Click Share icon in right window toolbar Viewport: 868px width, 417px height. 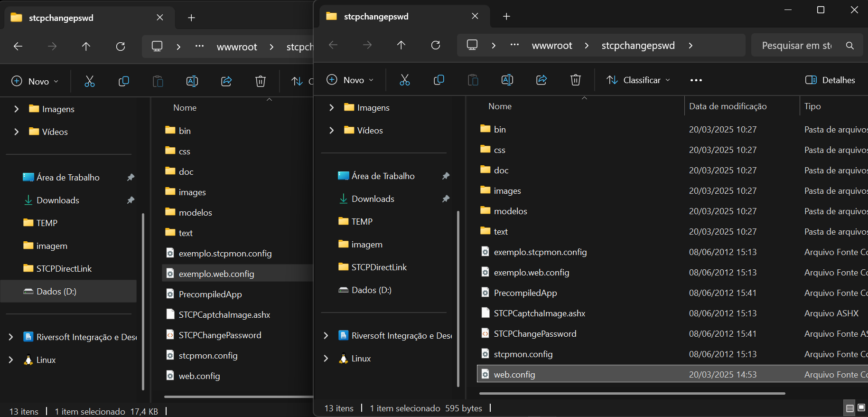pos(541,80)
